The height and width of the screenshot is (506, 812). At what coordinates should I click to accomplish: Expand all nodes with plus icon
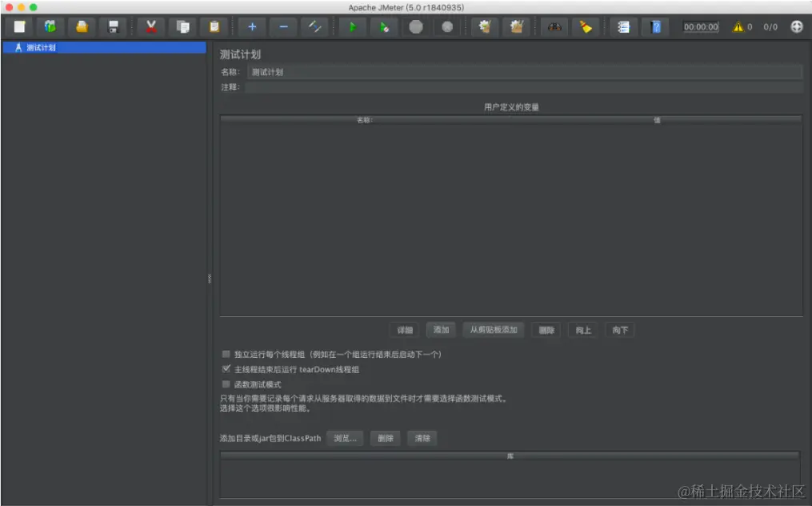252,26
